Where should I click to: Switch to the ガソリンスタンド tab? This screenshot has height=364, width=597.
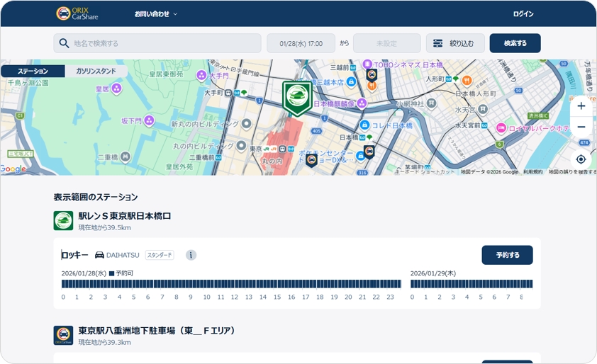tap(96, 71)
